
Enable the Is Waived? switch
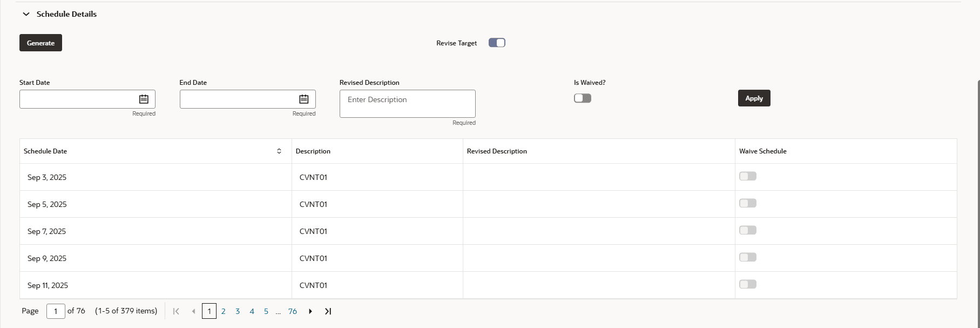[583, 98]
